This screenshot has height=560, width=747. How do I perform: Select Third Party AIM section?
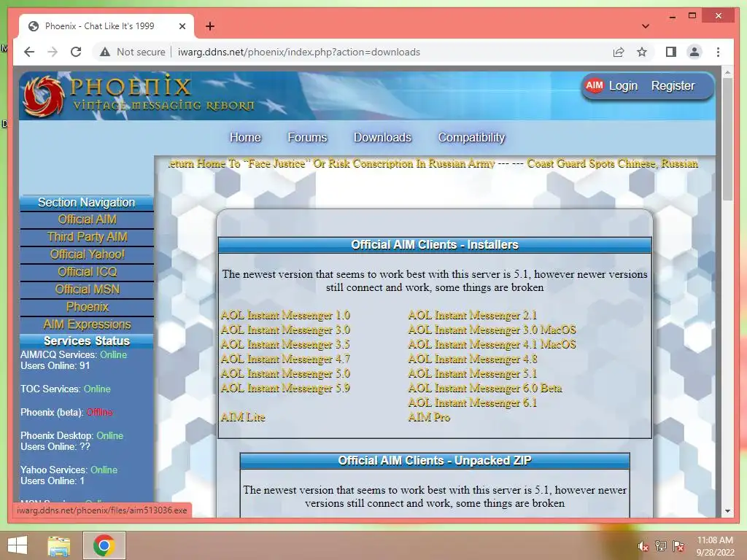[x=88, y=237]
